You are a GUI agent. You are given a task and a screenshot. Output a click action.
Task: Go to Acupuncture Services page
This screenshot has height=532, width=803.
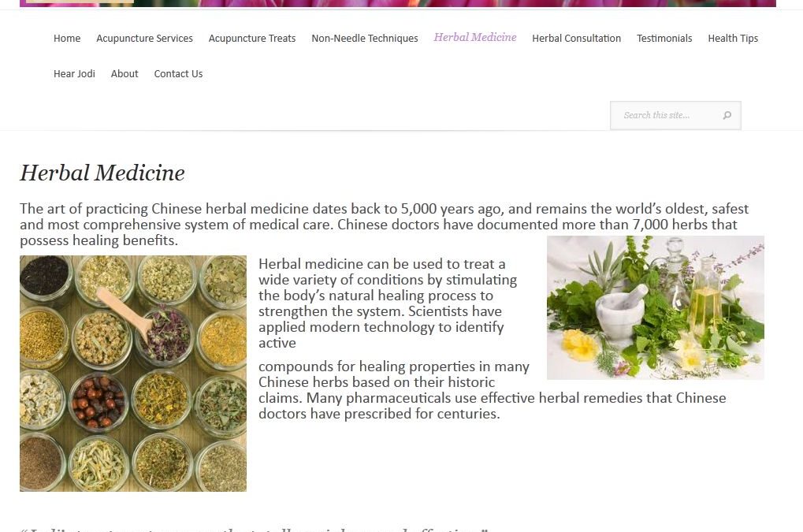click(144, 39)
